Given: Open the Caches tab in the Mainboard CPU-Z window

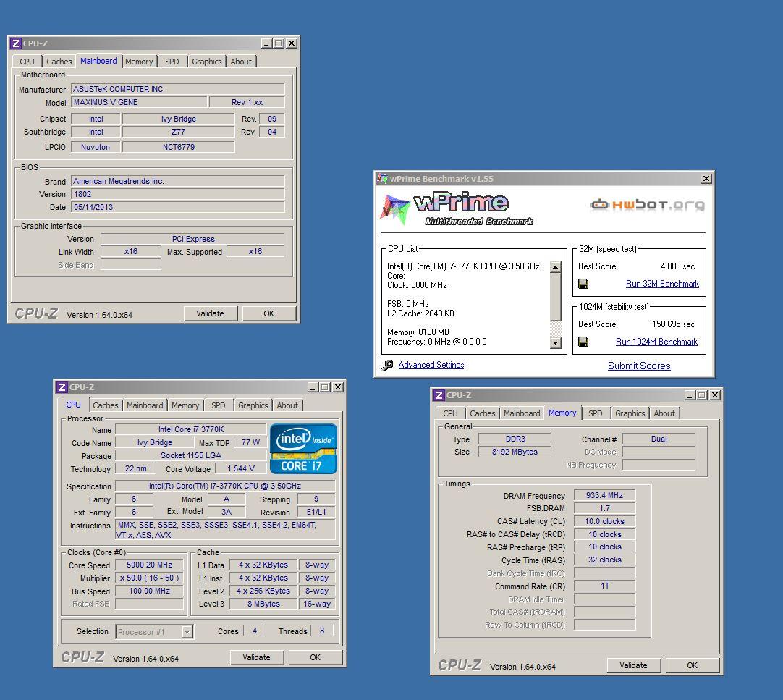Looking at the screenshot, I should pyautogui.click(x=59, y=62).
